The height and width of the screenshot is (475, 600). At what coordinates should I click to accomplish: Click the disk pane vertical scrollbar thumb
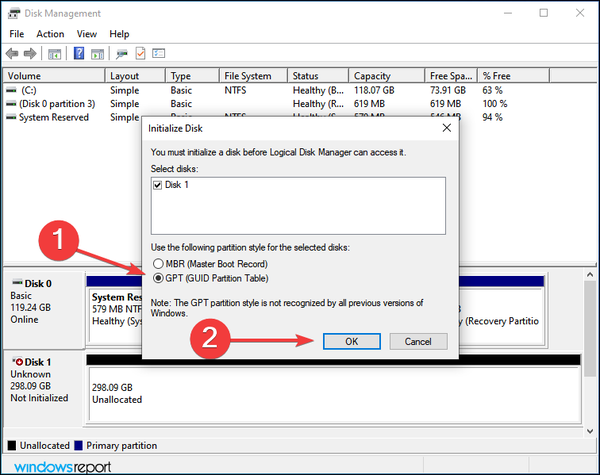pyautogui.click(x=590, y=329)
